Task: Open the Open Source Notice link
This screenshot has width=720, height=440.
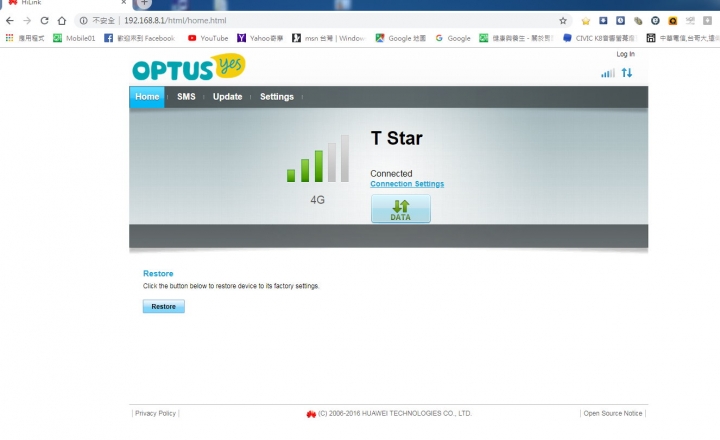Action: pyautogui.click(x=613, y=413)
